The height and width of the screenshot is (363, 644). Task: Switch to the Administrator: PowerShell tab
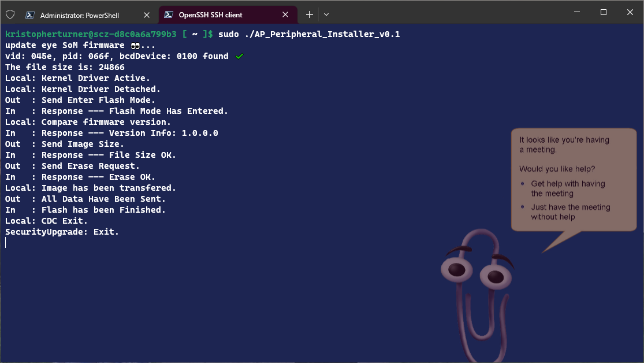point(80,15)
